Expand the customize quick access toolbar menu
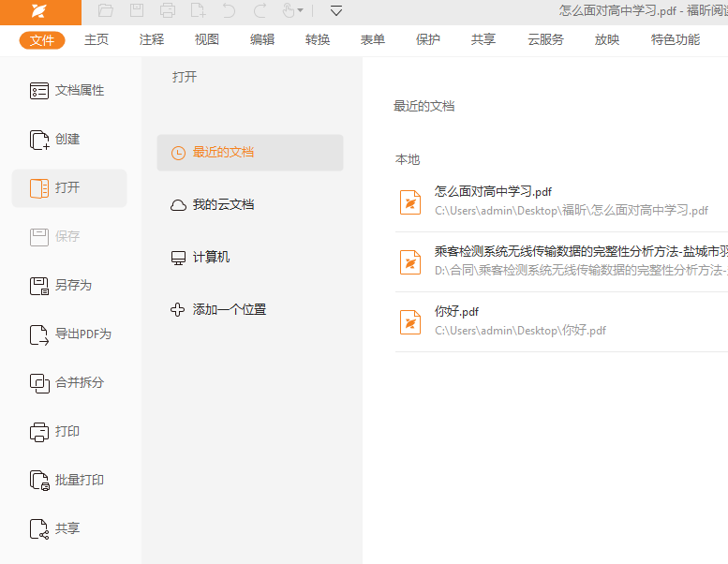 point(336,11)
